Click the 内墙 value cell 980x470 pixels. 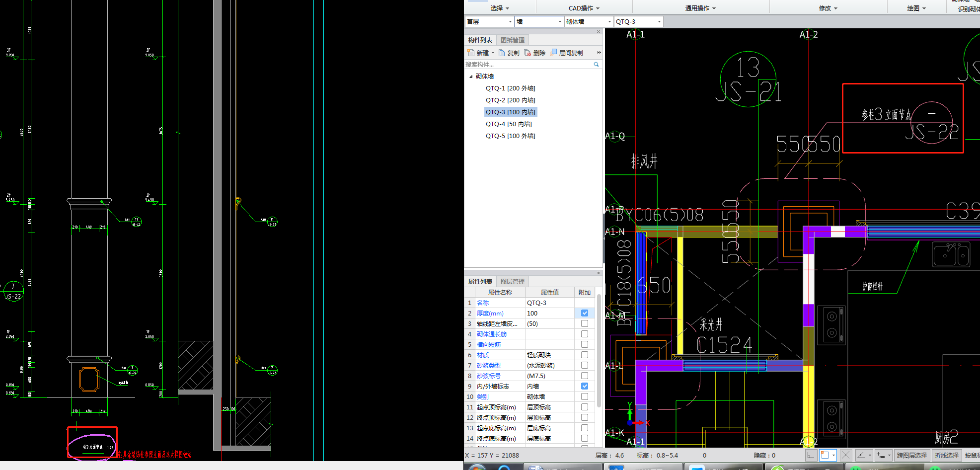pyautogui.click(x=549, y=386)
